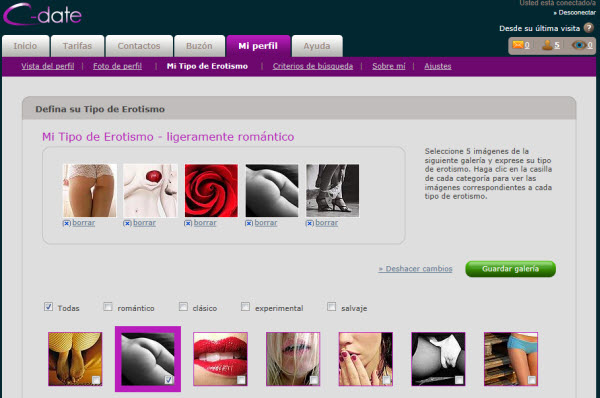Select the selected apple thumbnail
This screenshot has width=600, height=398.
click(150, 191)
